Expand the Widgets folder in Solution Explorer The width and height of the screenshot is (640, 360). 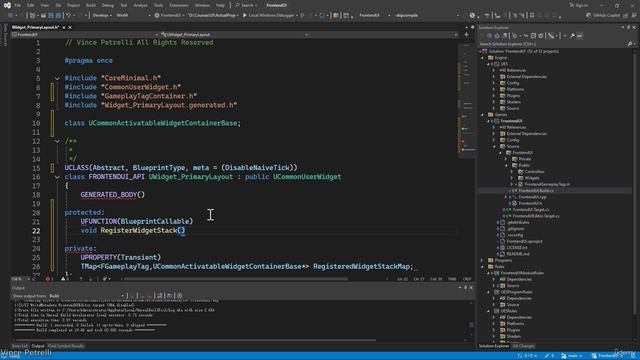coord(512,178)
